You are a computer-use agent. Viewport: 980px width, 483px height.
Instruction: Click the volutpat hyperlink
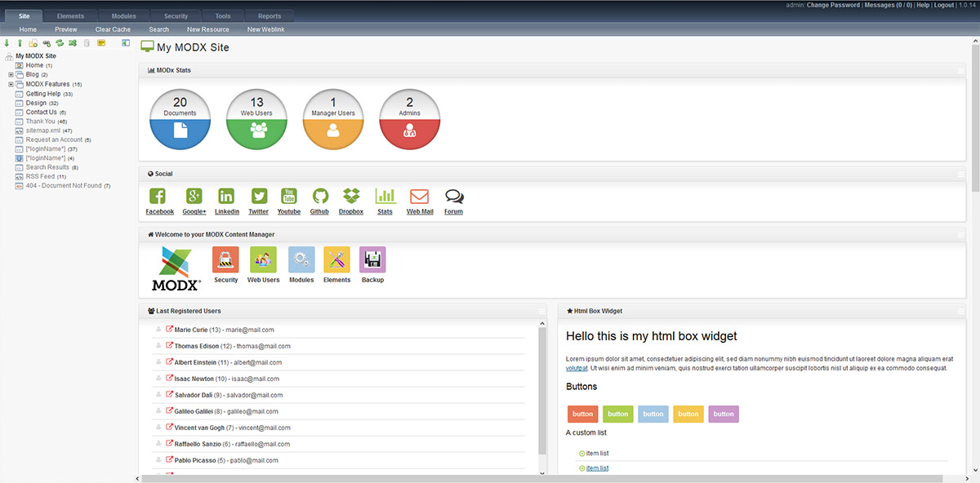coord(577,368)
